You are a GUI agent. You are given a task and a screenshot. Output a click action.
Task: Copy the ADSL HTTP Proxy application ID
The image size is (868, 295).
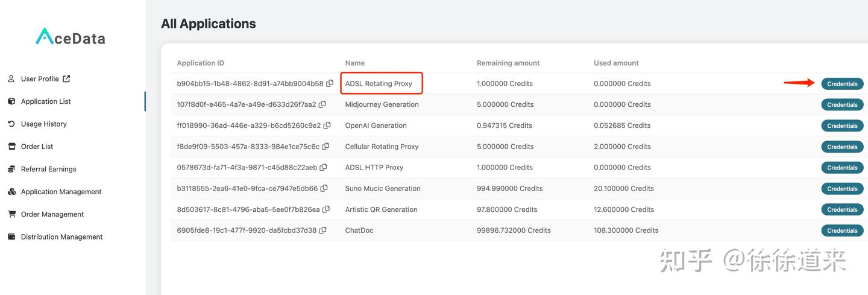point(324,167)
